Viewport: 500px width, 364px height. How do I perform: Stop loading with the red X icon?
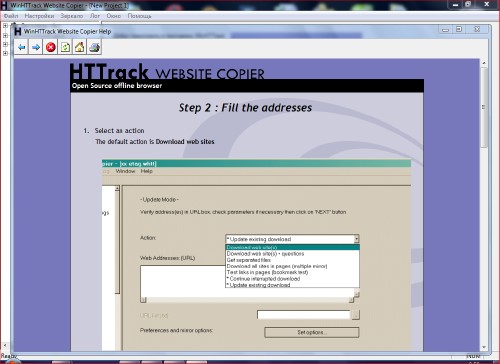(51, 47)
